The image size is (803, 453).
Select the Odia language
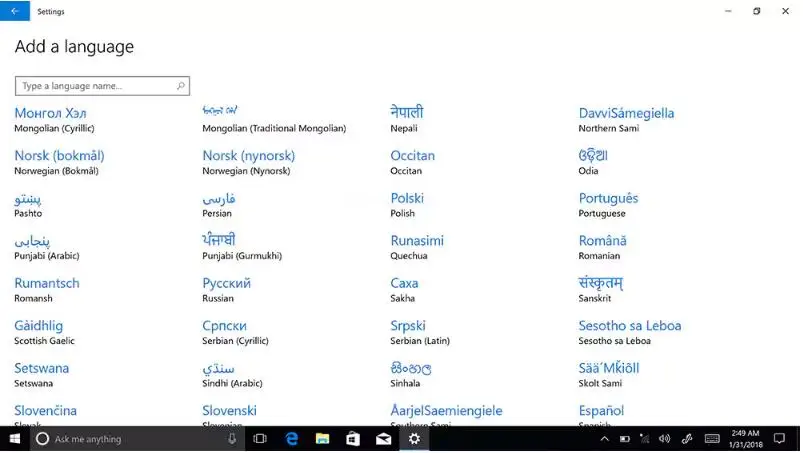(593, 162)
